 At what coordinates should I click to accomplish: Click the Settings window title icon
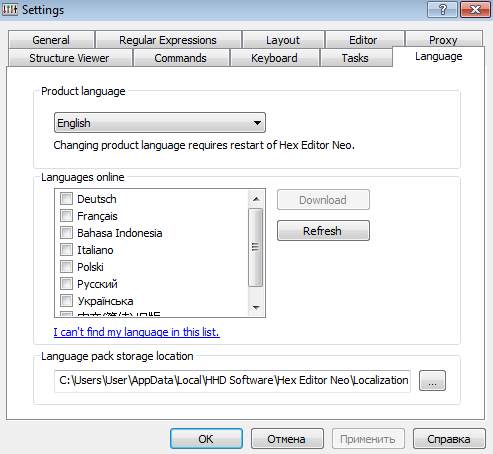(x=10, y=9)
